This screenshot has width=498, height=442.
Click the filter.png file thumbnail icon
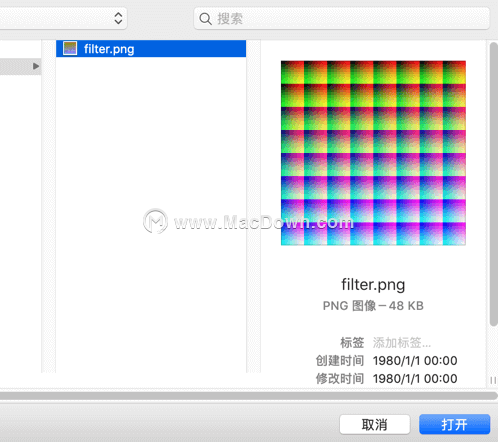[70, 49]
